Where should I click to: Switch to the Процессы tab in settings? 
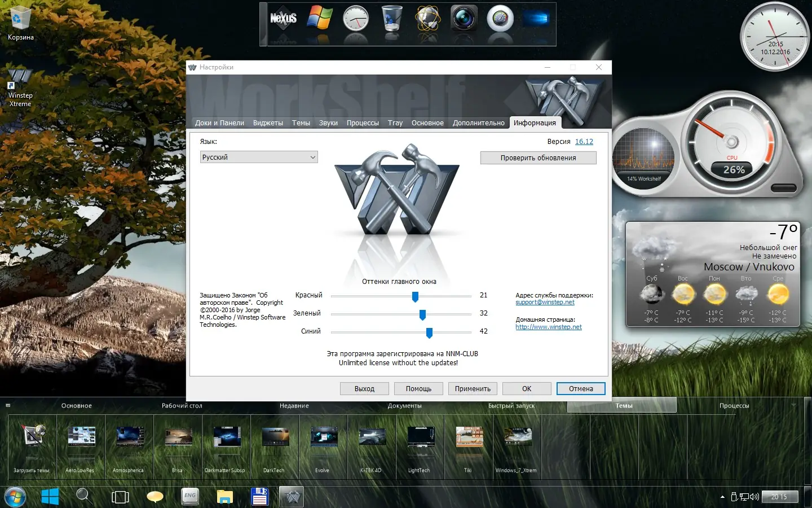[x=363, y=123]
